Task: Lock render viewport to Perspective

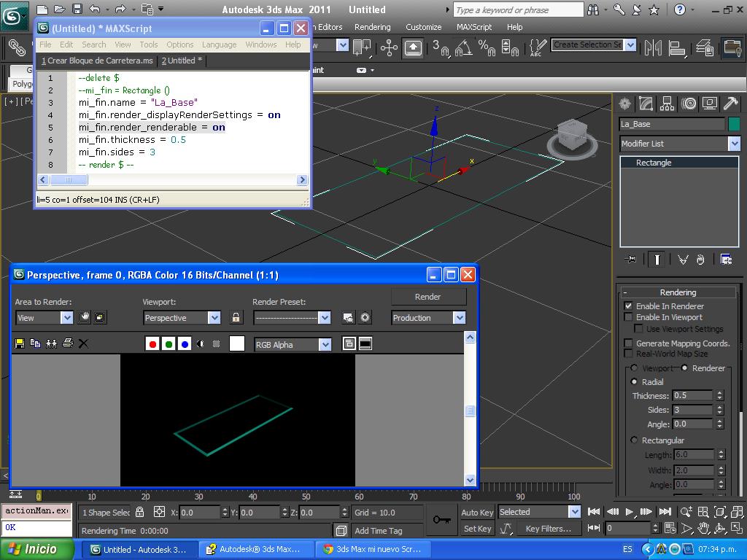Action: point(236,317)
